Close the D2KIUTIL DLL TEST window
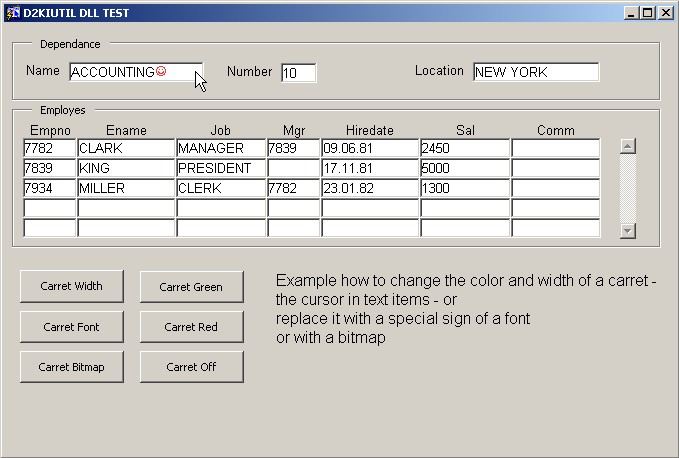 (666, 13)
